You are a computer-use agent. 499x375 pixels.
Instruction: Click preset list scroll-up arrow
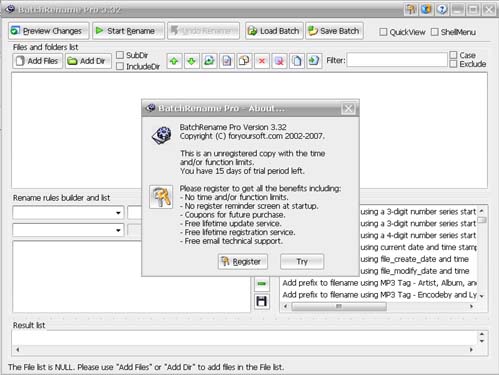482,211
